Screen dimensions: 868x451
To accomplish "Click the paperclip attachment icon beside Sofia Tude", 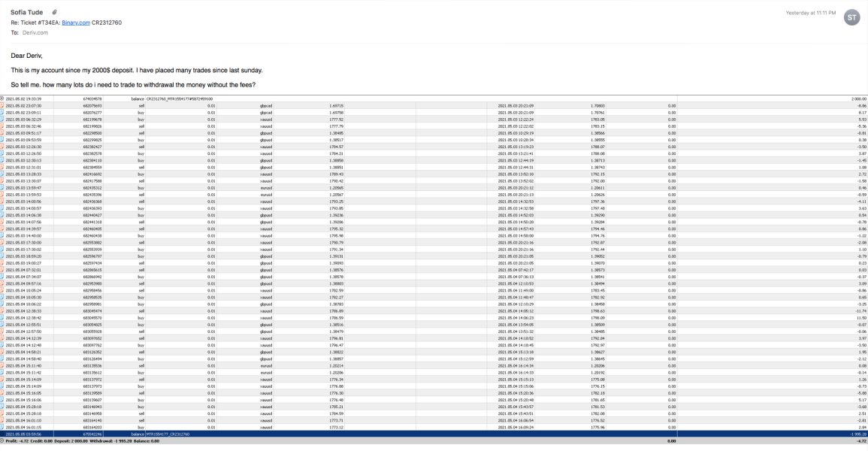I will tap(54, 12).
